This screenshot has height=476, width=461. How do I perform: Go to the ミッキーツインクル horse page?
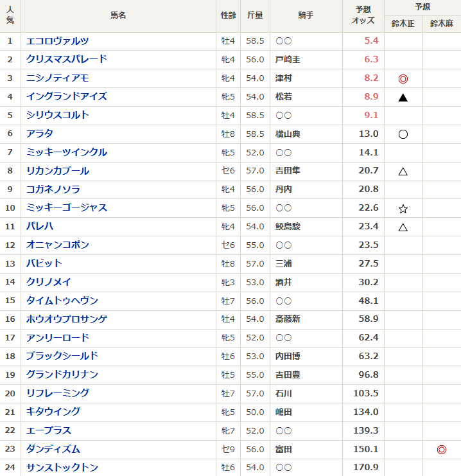(66, 152)
